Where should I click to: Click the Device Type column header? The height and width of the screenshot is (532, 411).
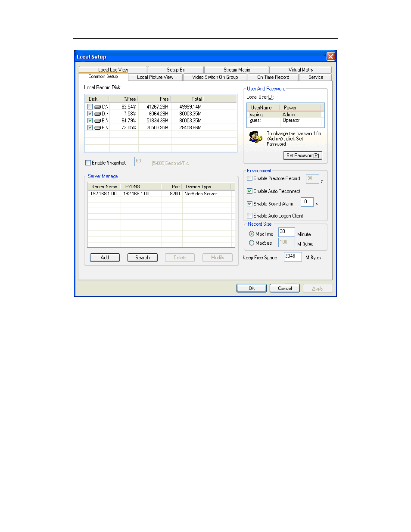pos(206,187)
